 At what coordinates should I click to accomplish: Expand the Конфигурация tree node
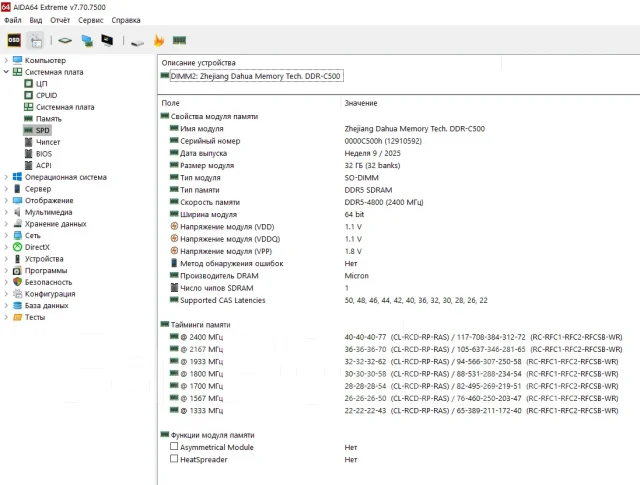pos(6,294)
